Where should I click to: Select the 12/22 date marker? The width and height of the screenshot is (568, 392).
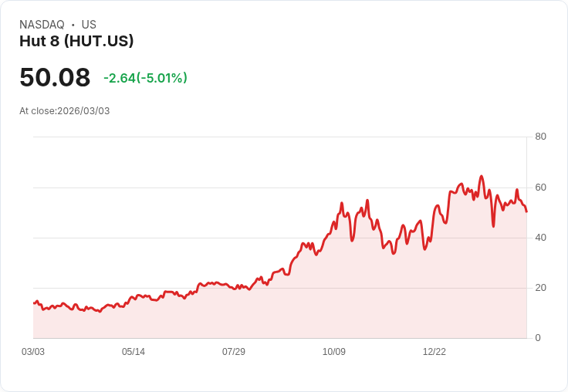[x=434, y=352]
